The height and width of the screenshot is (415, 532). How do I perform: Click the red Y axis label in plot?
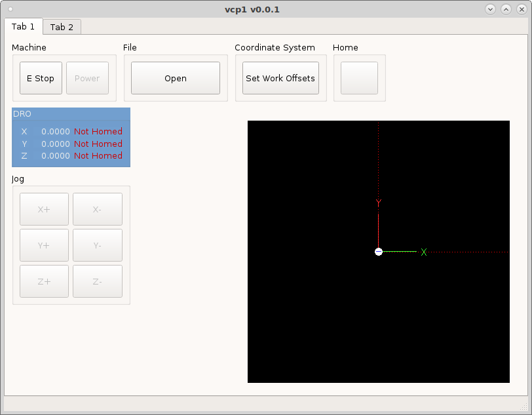click(x=379, y=203)
